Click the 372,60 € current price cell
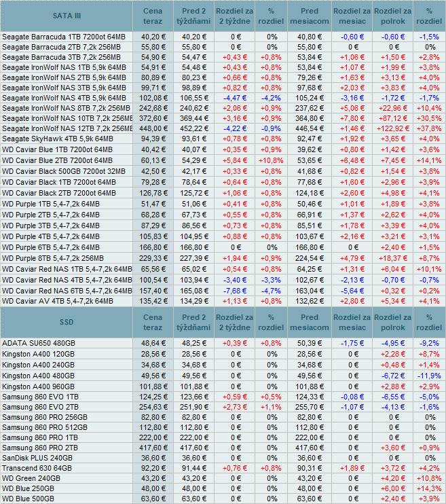 [x=153, y=119]
